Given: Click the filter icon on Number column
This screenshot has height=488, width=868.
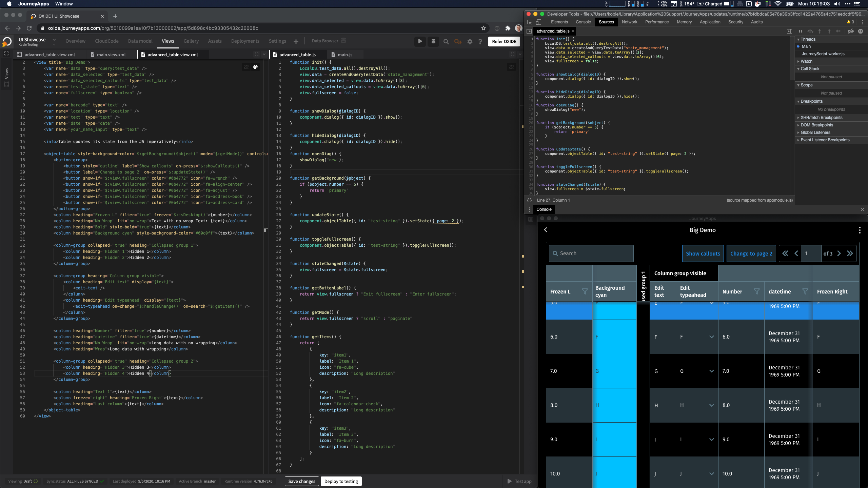Looking at the screenshot, I should click(756, 291).
